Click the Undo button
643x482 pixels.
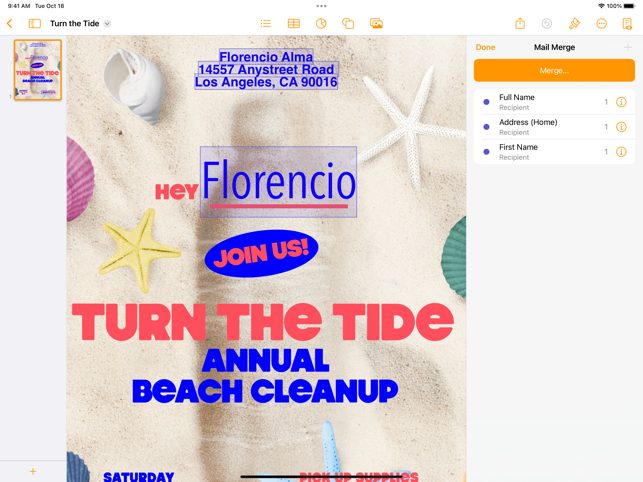(547, 23)
